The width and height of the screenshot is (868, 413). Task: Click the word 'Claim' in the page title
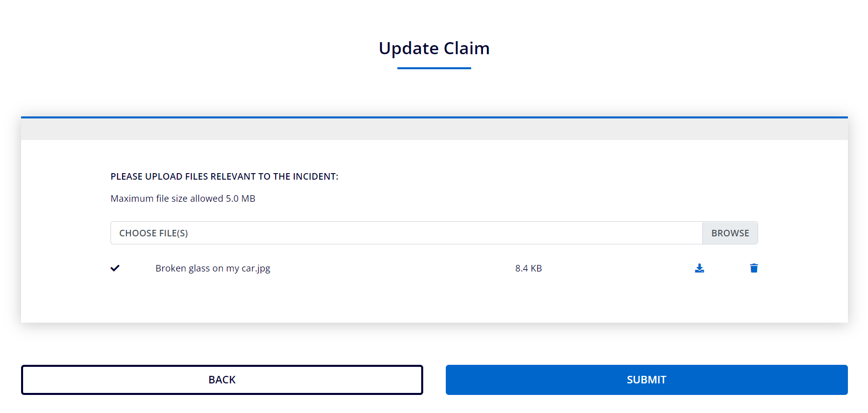tap(466, 48)
